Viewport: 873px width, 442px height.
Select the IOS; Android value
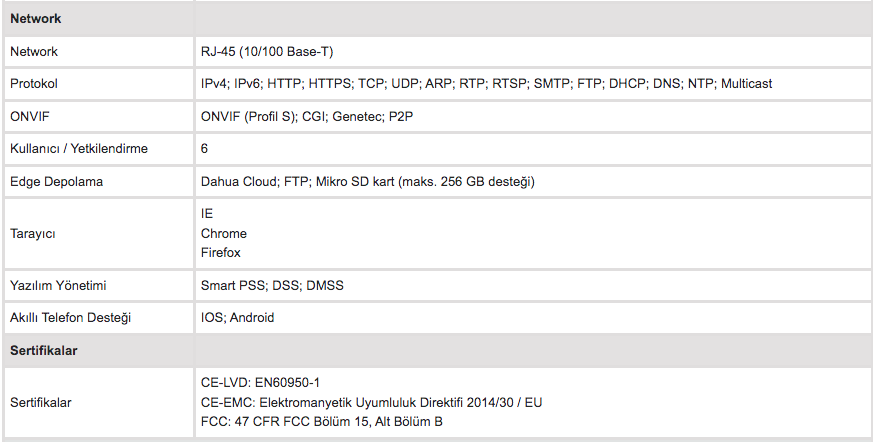tap(237, 317)
